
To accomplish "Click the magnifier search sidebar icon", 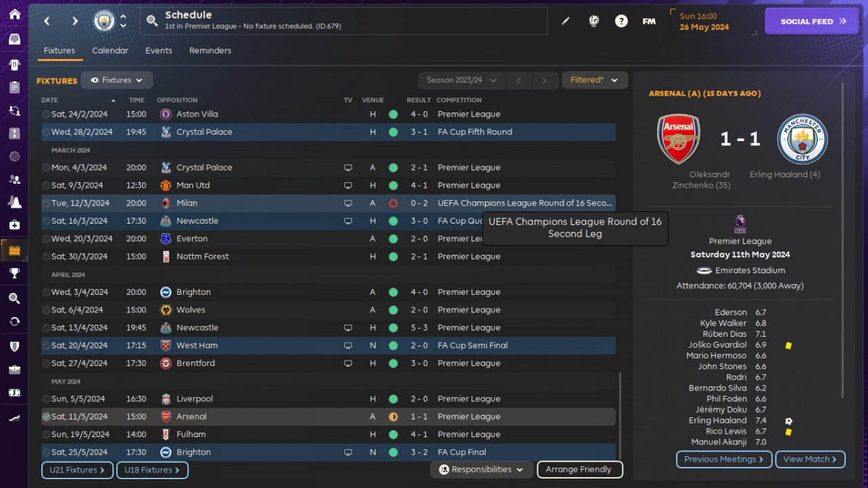I will coord(14,298).
